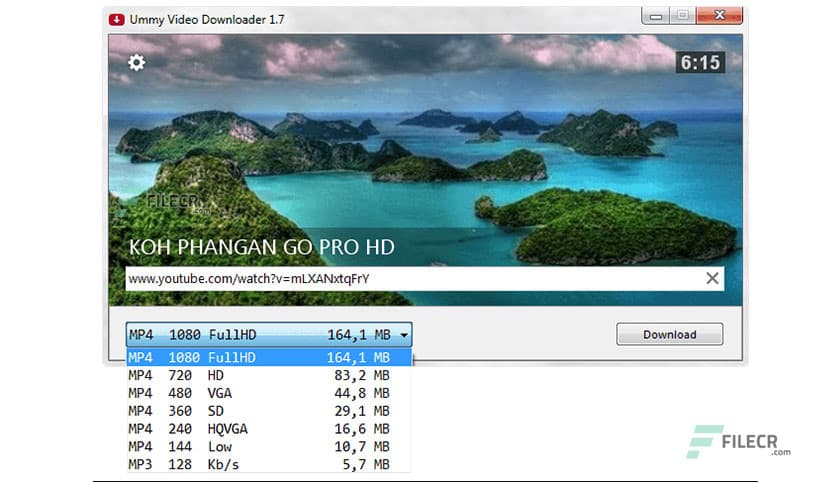The width and height of the screenshot is (836, 484).
Task: Pick MP4 144 Low 10,7 MB option
Action: tap(269, 447)
